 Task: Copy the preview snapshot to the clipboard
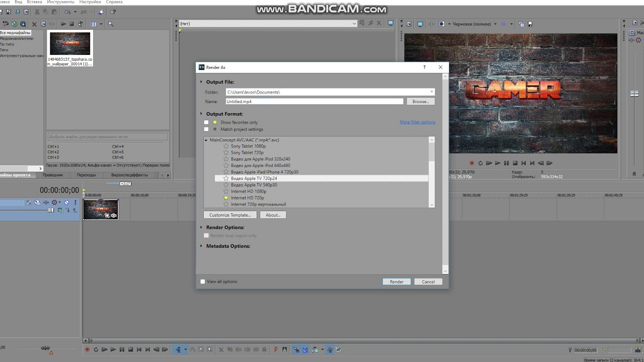[x=521, y=24]
